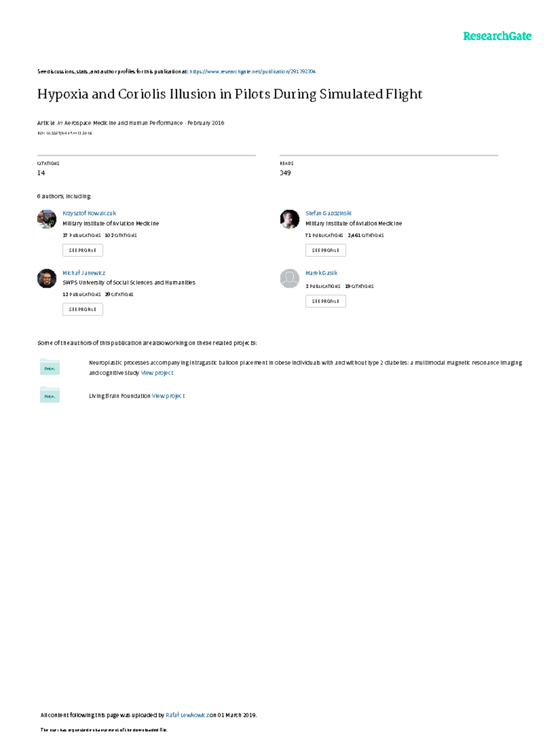Viewport: 560px width, 747px height.
Task: Open the researchgate.net publication URL link
Action: (x=252, y=71)
